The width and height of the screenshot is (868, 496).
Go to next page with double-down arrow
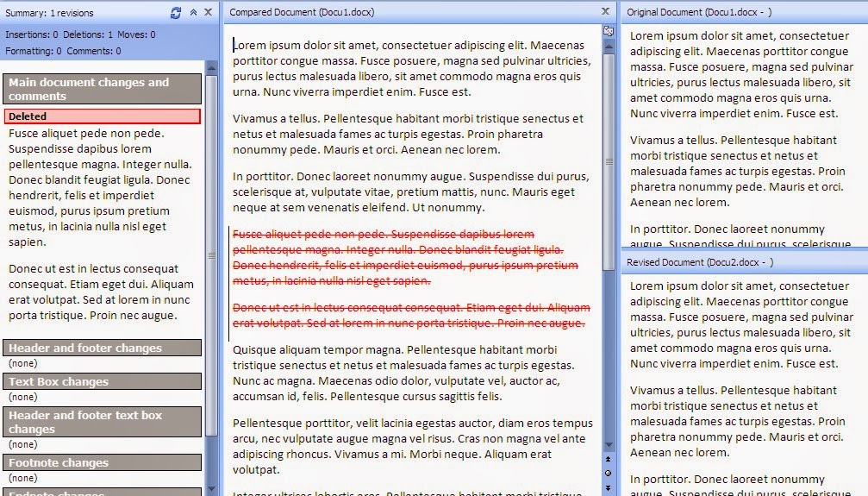coord(609,487)
